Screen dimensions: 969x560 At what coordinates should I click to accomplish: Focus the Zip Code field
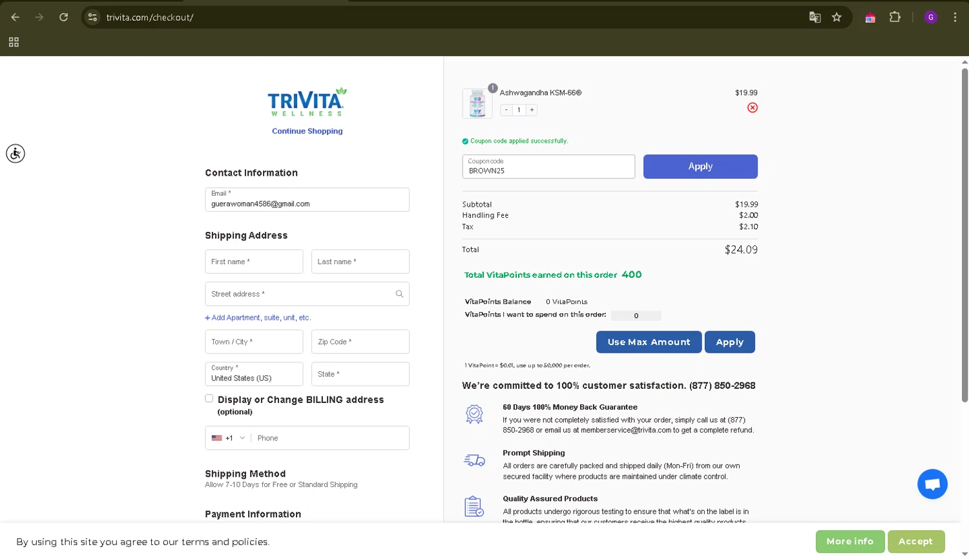coord(360,342)
